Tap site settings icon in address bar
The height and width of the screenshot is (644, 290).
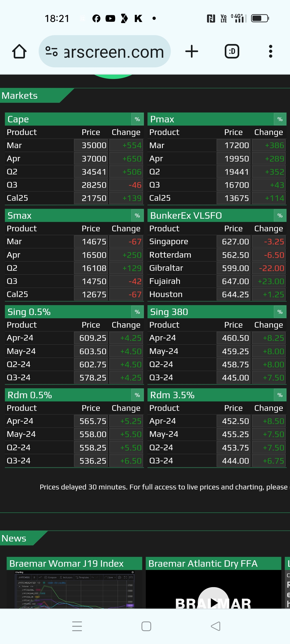pyautogui.click(x=52, y=51)
